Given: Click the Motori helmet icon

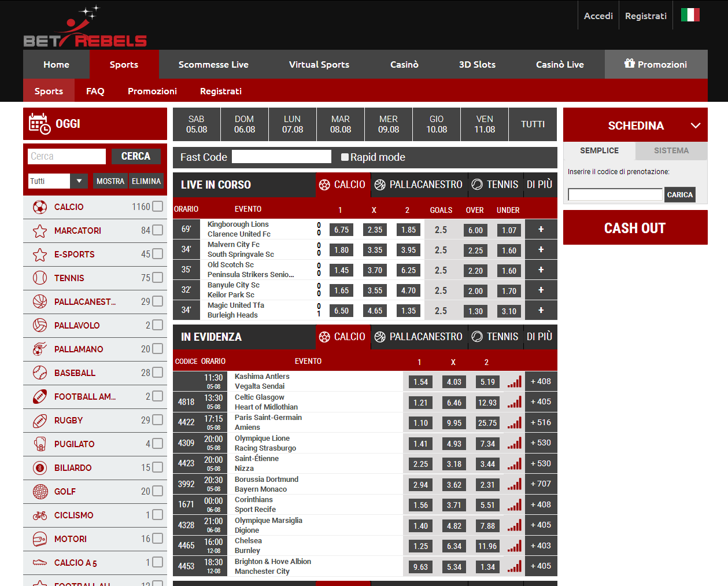Looking at the screenshot, I should (x=40, y=539).
